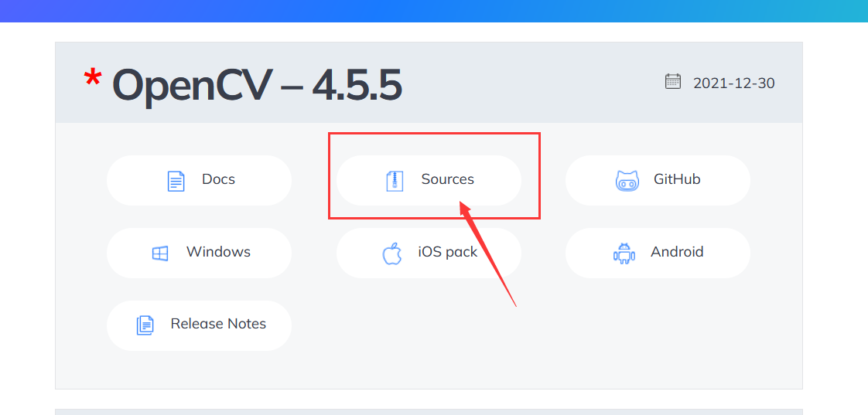Click the Sources zip file icon
This screenshot has height=415, width=868.
pos(395,181)
